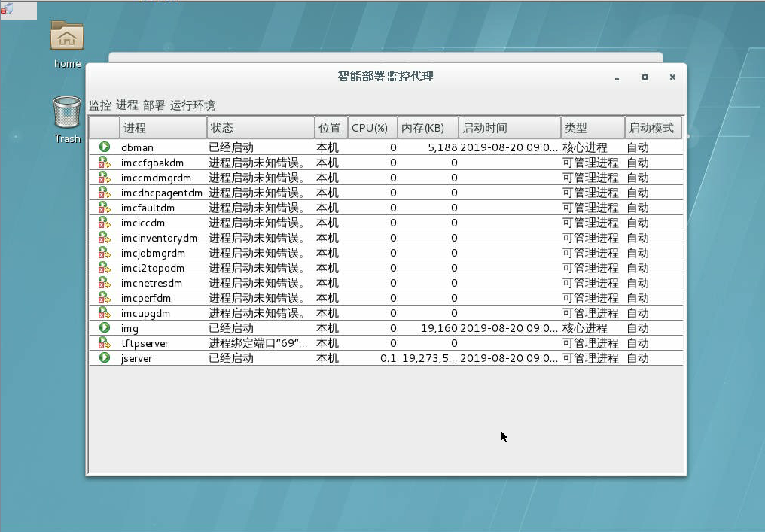The width and height of the screenshot is (765, 532).
Task: Select the imcupgdm process name
Action: pos(145,313)
